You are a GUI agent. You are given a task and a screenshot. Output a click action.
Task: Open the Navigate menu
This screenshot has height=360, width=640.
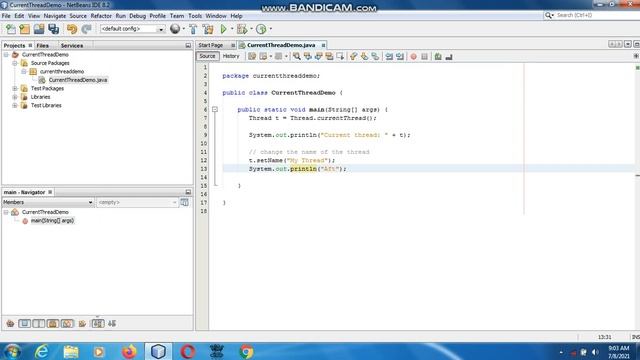coord(55,16)
